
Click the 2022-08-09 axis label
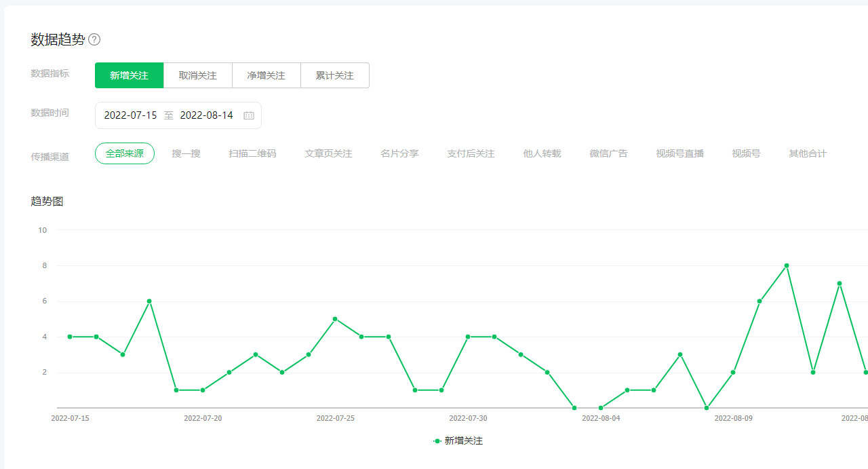tap(734, 418)
